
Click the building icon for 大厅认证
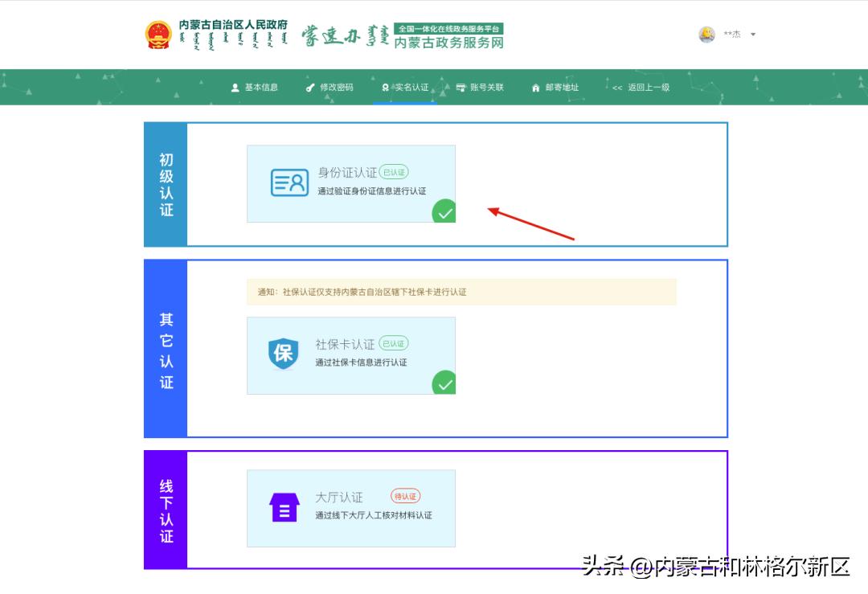(x=283, y=506)
